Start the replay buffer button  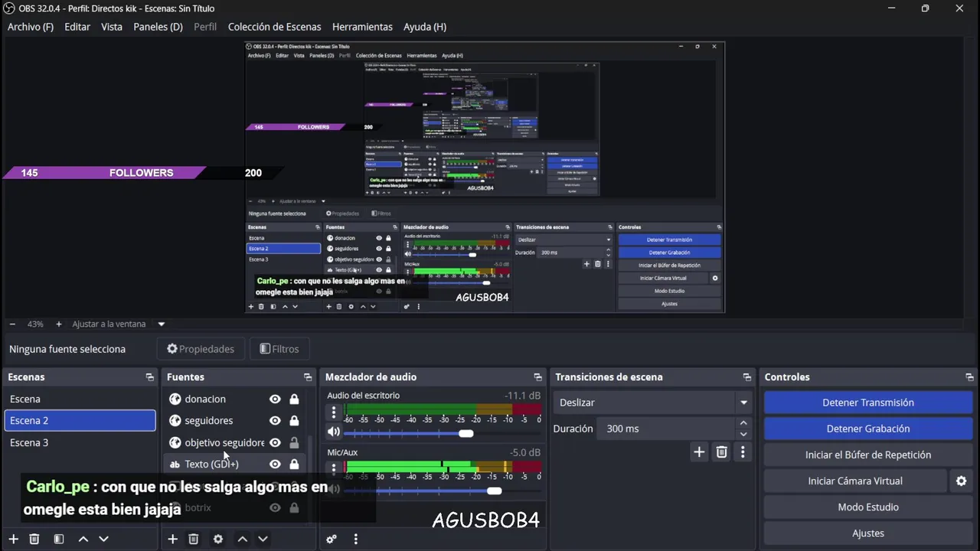coord(868,455)
